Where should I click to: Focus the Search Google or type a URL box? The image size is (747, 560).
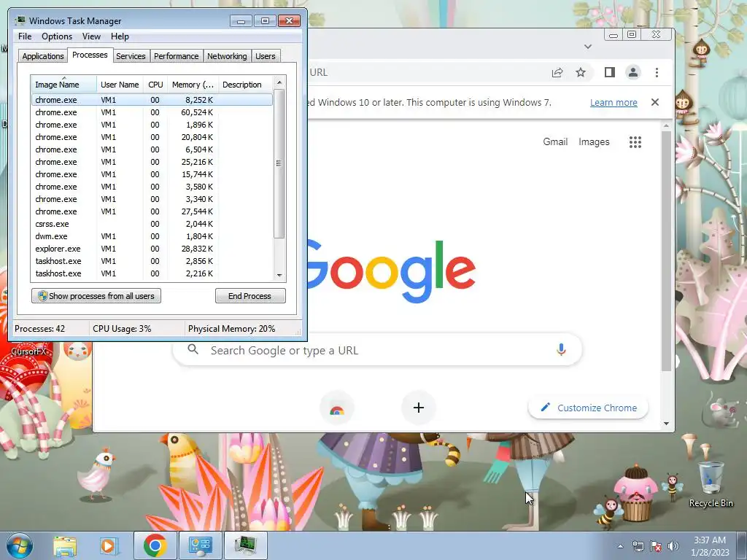pyautogui.click(x=377, y=350)
